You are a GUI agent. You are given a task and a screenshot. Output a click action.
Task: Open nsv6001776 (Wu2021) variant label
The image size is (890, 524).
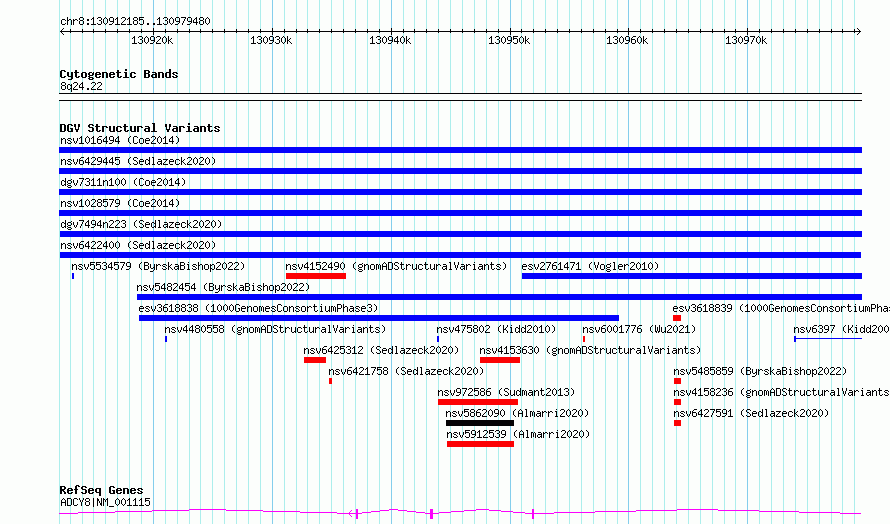coord(639,329)
